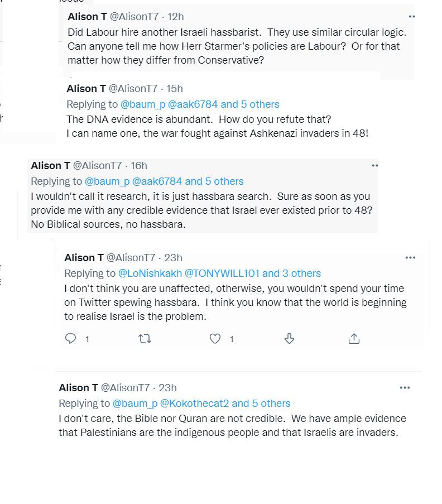Expand "and 5 others" in the 15h tweet

[250, 104]
